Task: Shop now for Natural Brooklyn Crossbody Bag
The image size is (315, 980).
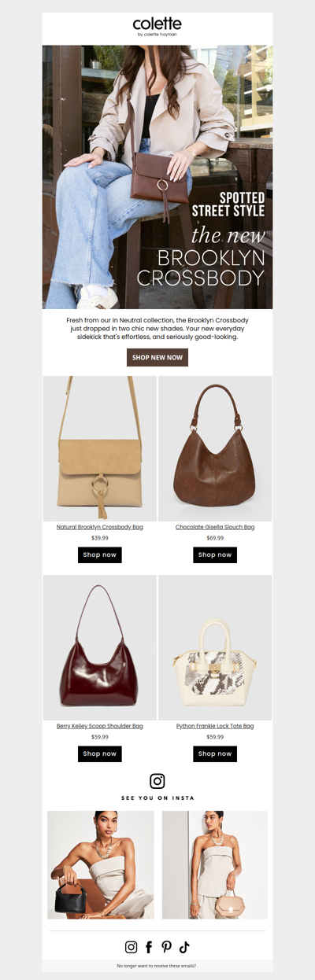Action: (100, 555)
